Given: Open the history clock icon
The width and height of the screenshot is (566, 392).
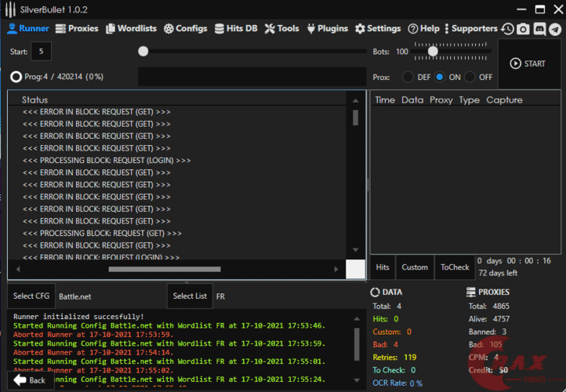Looking at the screenshot, I should point(508,29).
